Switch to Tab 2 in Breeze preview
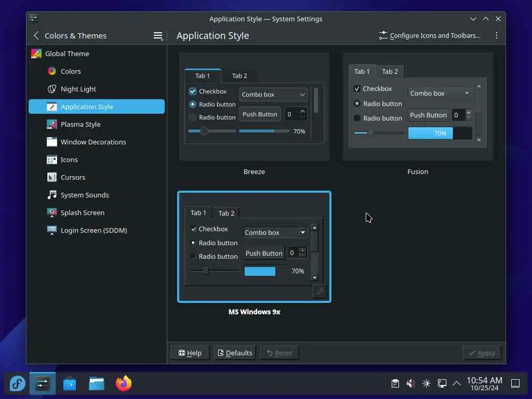Screen dimensions: 532x399 pos(240,76)
